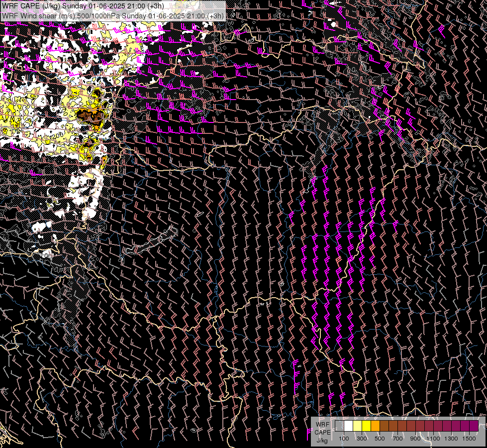Click the brown high-CAPE blob on map
The width and height of the screenshot is (487, 448).
pyautogui.click(x=92, y=115)
